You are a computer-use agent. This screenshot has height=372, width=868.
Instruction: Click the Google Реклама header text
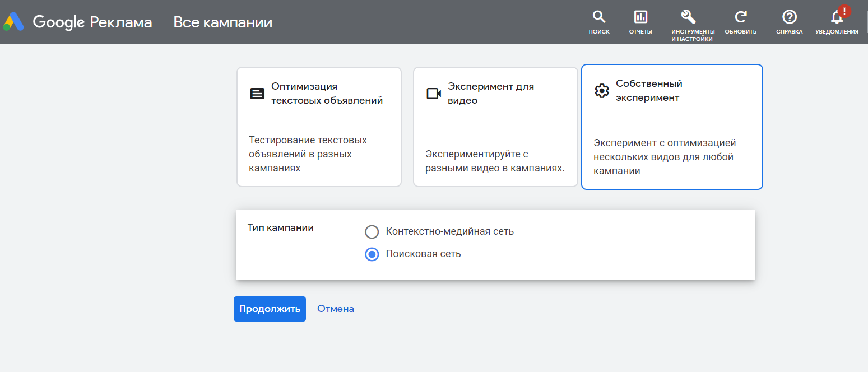pos(92,22)
